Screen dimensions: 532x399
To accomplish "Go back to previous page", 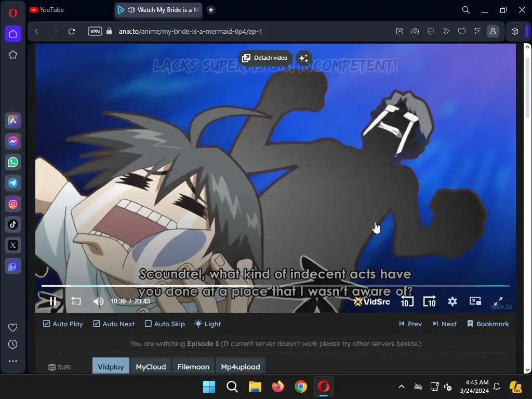I will tap(37, 32).
